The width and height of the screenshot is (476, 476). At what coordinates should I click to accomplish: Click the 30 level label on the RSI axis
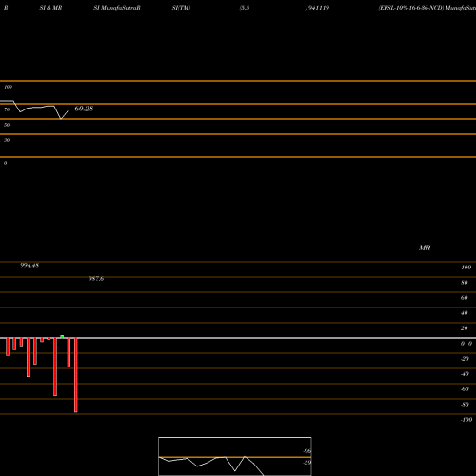(x=7, y=140)
